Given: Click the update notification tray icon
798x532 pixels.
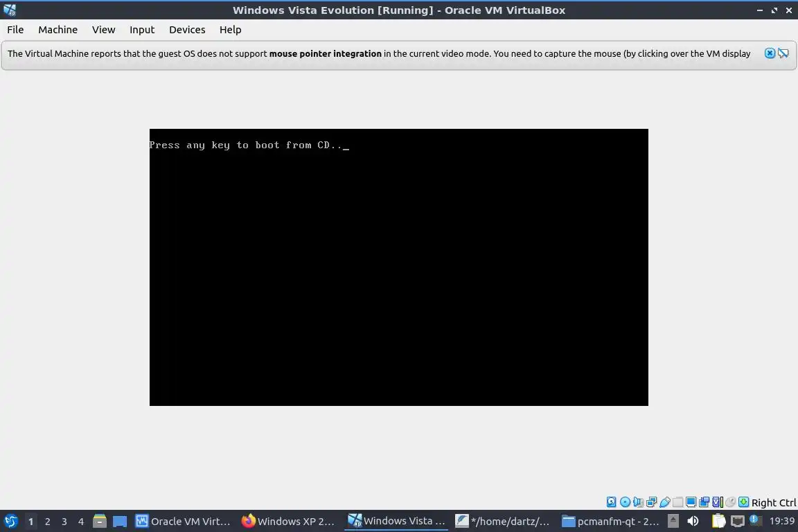Looking at the screenshot, I should click(x=756, y=520).
